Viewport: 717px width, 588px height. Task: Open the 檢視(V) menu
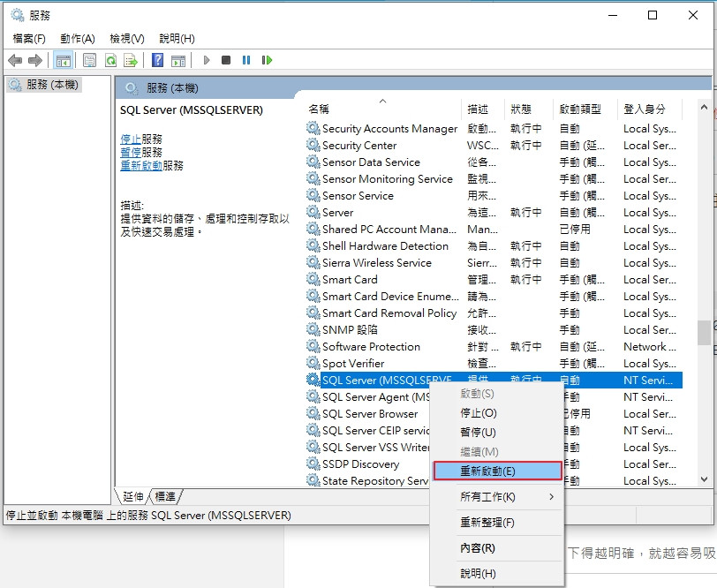126,39
